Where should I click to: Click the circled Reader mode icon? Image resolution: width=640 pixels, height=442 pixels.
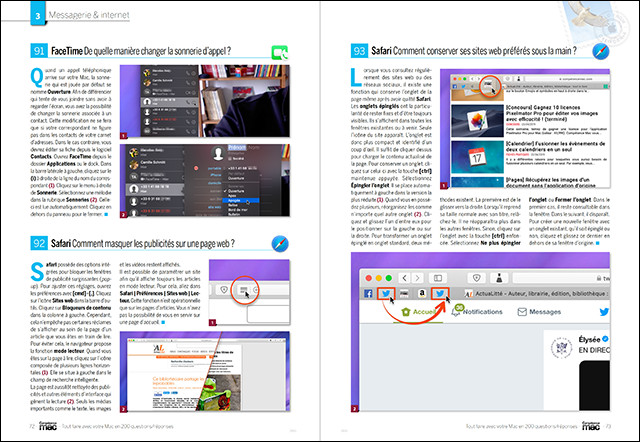244,290
